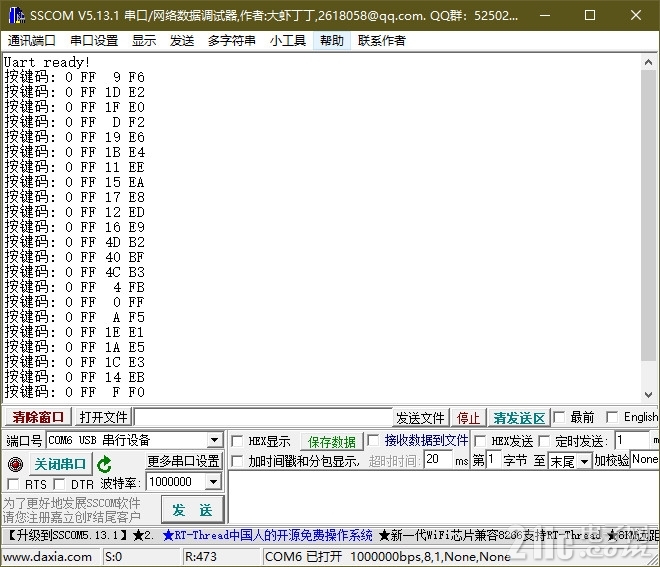Image resolution: width=660 pixels, height=567 pixels.
Task: Click the 保存数据 button
Action: (332, 442)
